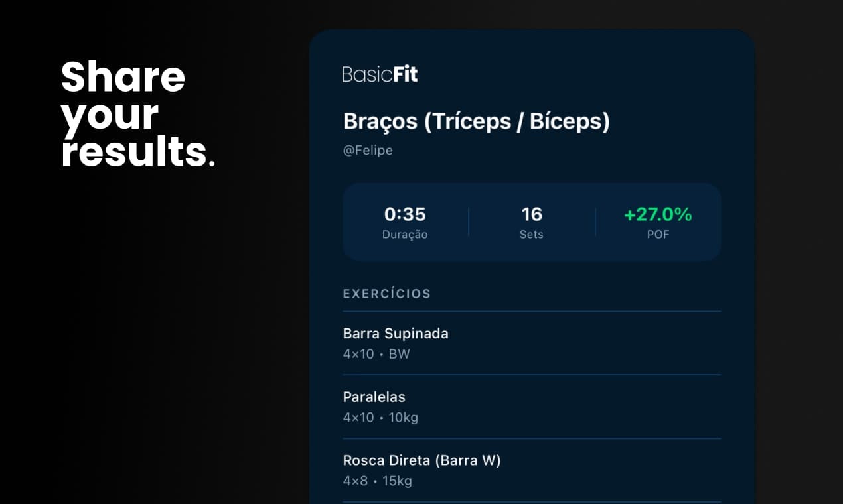Click the +27.0% POF indicator
843x504 pixels.
pos(658,214)
